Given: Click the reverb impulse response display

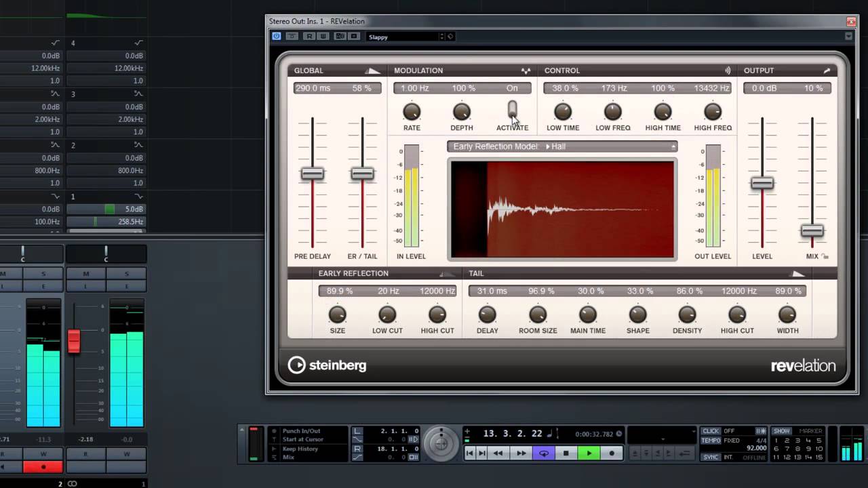Looking at the screenshot, I should pyautogui.click(x=562, y=209).
